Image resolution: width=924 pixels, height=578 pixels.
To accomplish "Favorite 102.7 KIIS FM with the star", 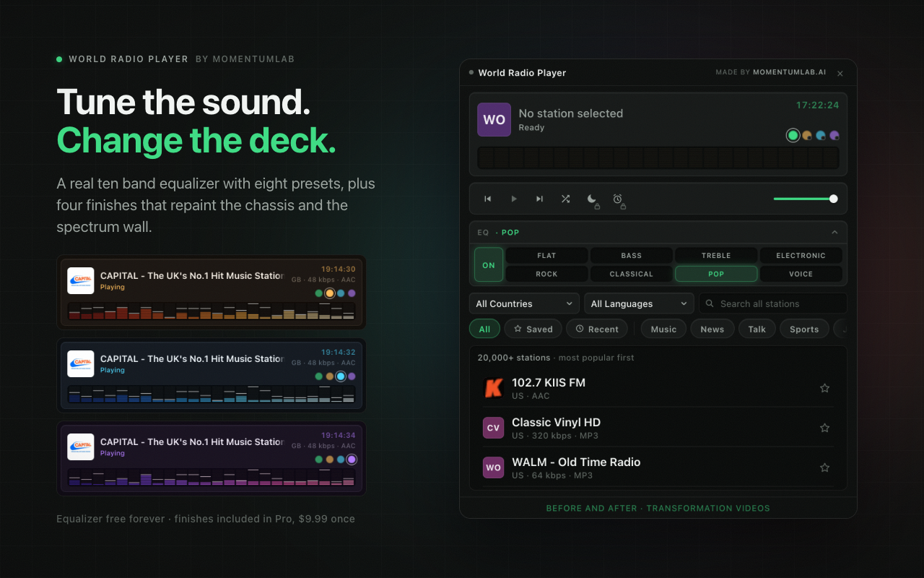I will (824, 388).
